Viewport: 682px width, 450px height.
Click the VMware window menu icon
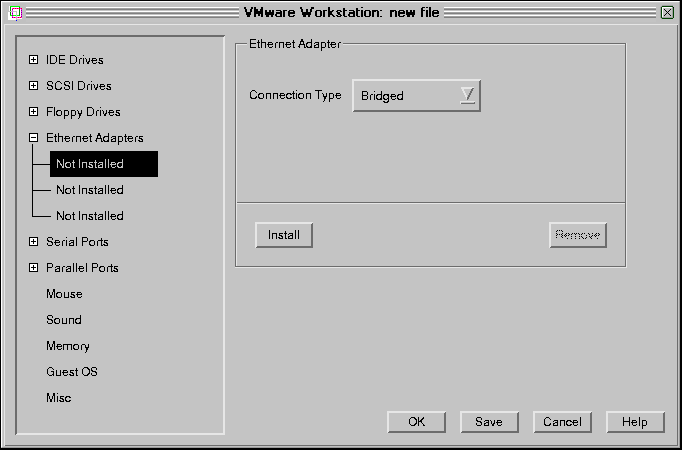[x=15, y=12]
